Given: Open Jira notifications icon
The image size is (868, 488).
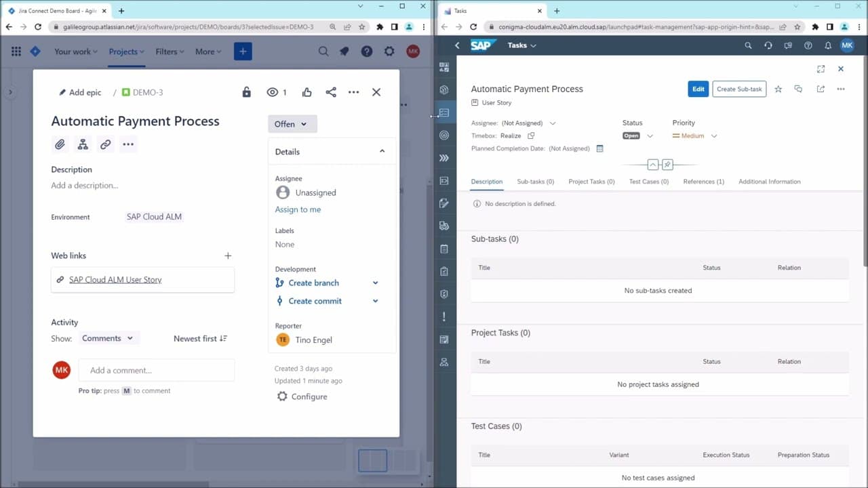Looking at the screenshot, I should tap(344, 52).
